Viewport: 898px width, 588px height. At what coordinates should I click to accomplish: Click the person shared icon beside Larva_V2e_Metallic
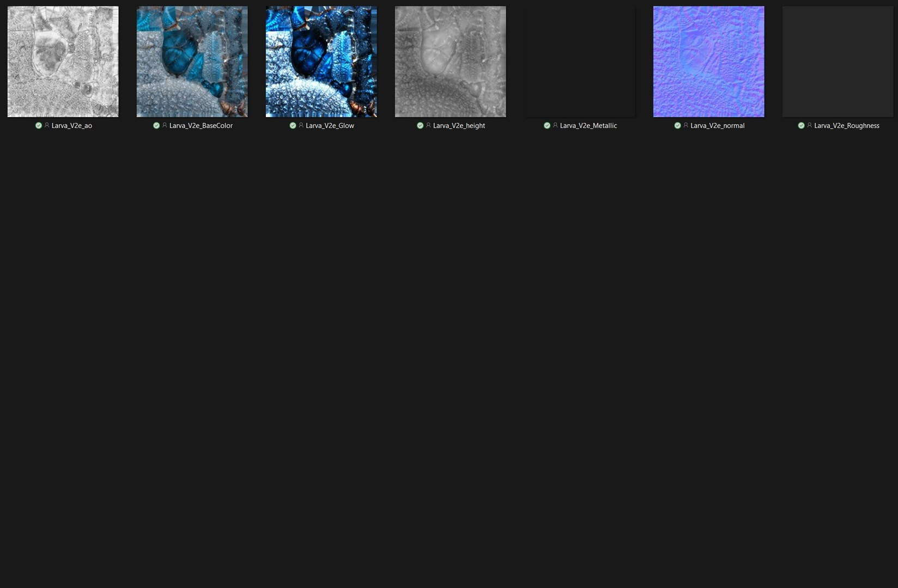tap(555, 125)
